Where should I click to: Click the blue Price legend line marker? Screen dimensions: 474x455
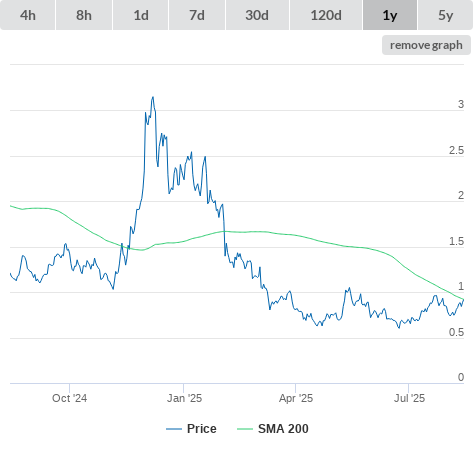pyautogui.click(x=174, y=429)
